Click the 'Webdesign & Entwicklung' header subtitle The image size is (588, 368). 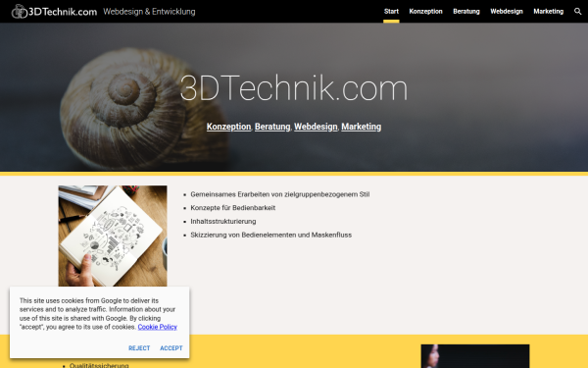tap(149, 12)
